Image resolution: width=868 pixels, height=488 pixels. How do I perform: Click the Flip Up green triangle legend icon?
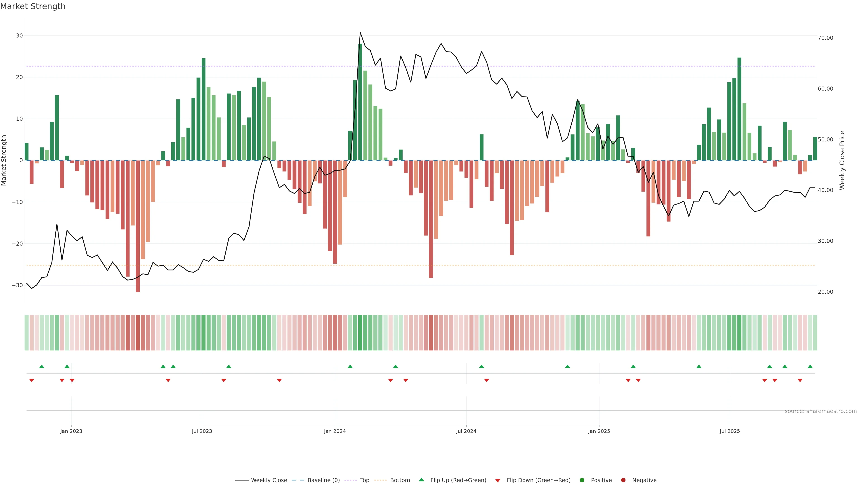click(x=421, y=480)
